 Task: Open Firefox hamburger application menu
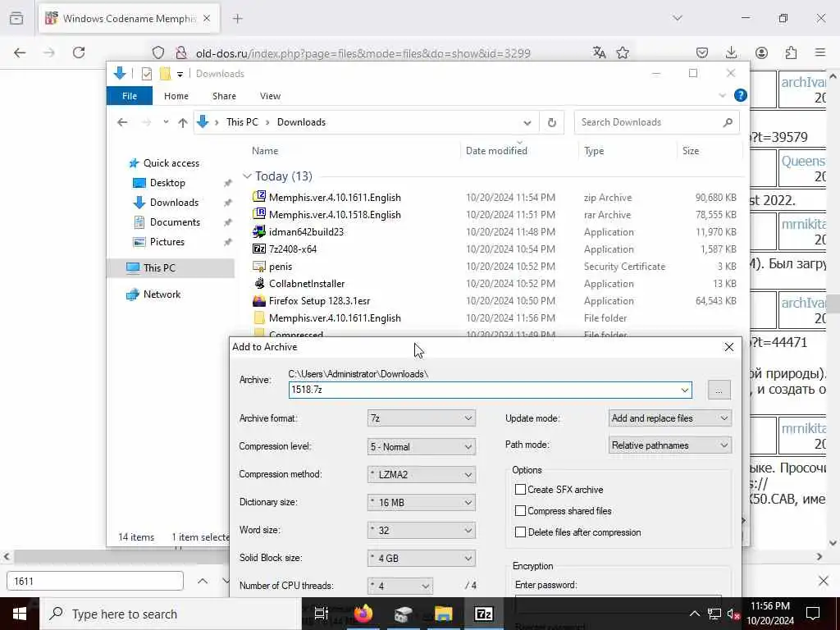820,52
